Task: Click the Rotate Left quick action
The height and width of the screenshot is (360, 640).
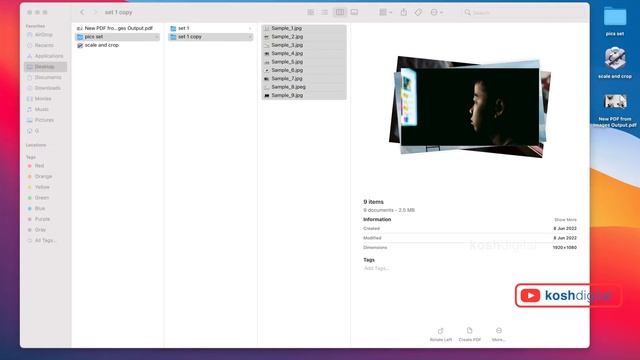Action: click(441, 334)
